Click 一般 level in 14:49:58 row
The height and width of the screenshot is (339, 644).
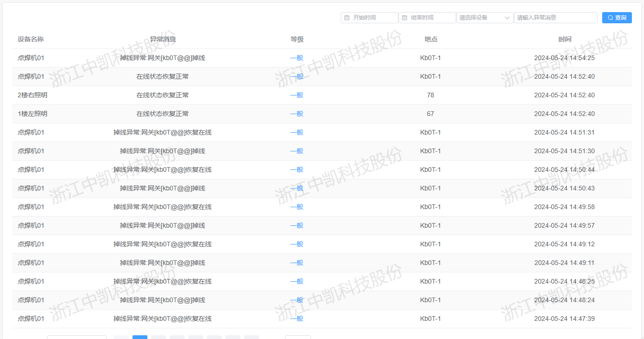tap(297, 207)
